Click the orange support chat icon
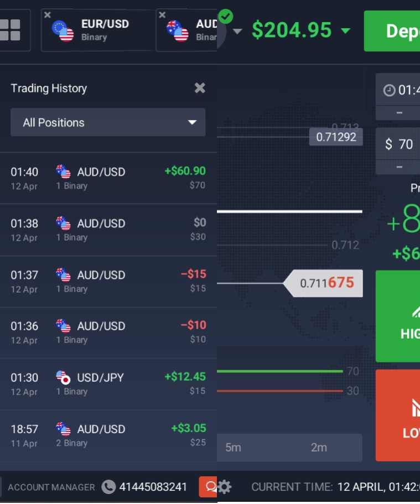This screenshot has width=420, height=504. [209, 487]
